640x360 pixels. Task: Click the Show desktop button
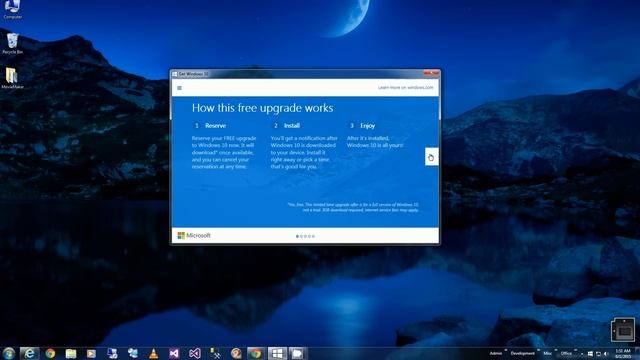coord(637,353)
